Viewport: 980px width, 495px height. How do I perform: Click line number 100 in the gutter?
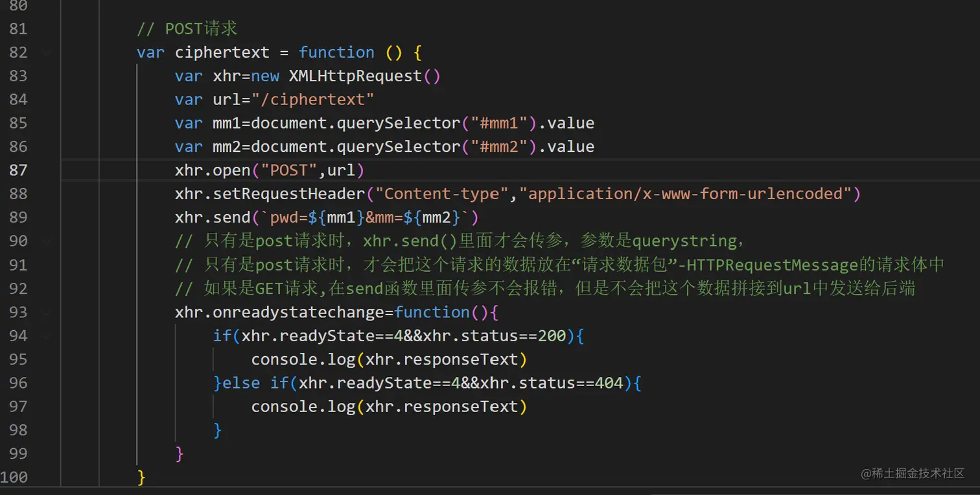(x=14, y=477)
